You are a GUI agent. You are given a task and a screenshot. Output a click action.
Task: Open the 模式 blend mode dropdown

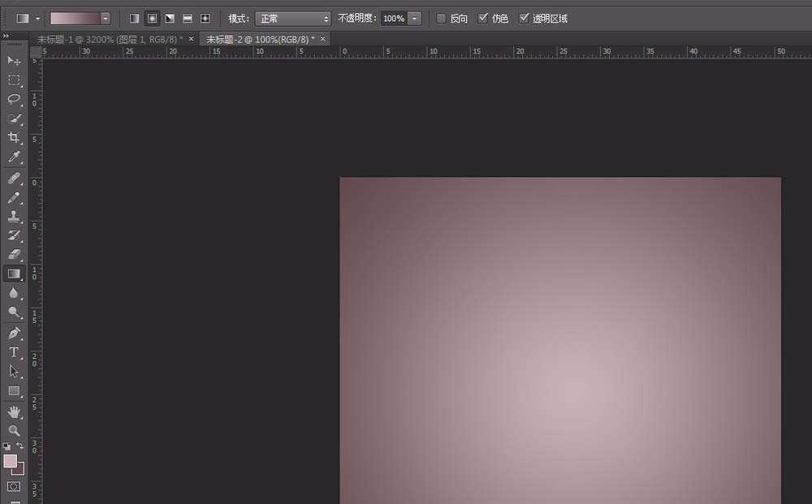pyautogui.click(x=292, y=18)
